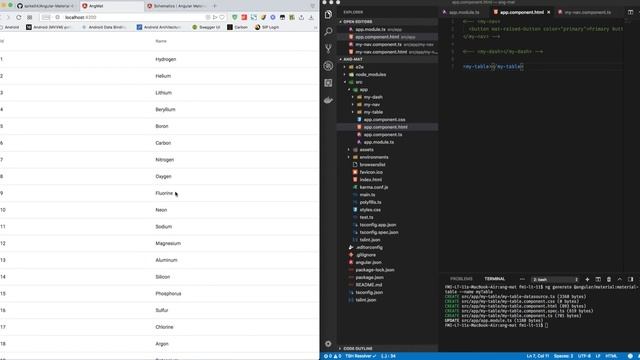Expand the node_modules folder
Viewport: 640px width, 360px height.
coord(370,75)
